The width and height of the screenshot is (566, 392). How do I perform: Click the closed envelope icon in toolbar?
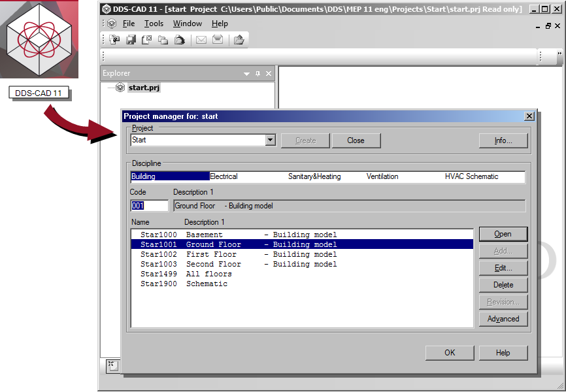(201, 40)
